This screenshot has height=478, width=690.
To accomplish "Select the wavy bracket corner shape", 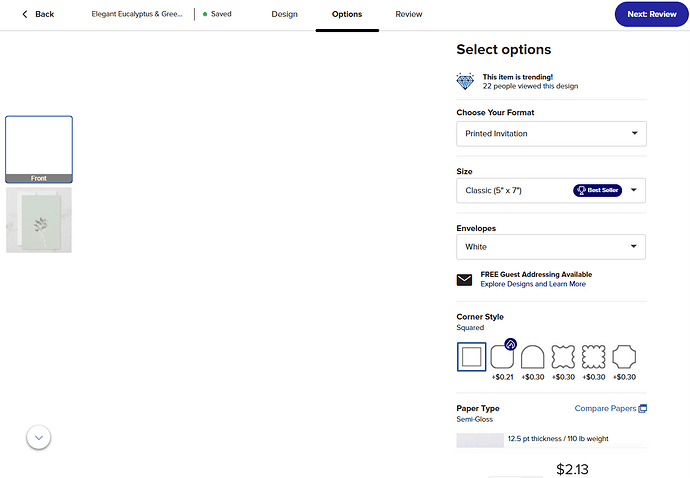I will pos(563,357).
